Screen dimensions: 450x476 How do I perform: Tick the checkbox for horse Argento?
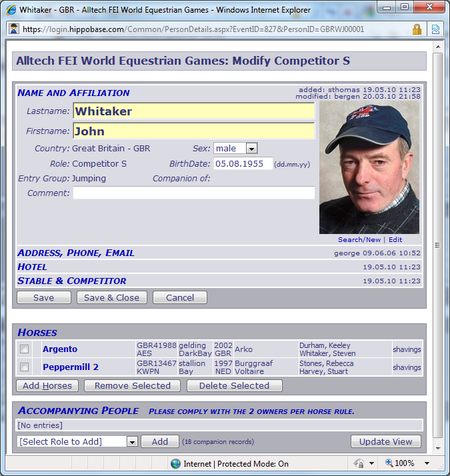[x=24, y=349]
